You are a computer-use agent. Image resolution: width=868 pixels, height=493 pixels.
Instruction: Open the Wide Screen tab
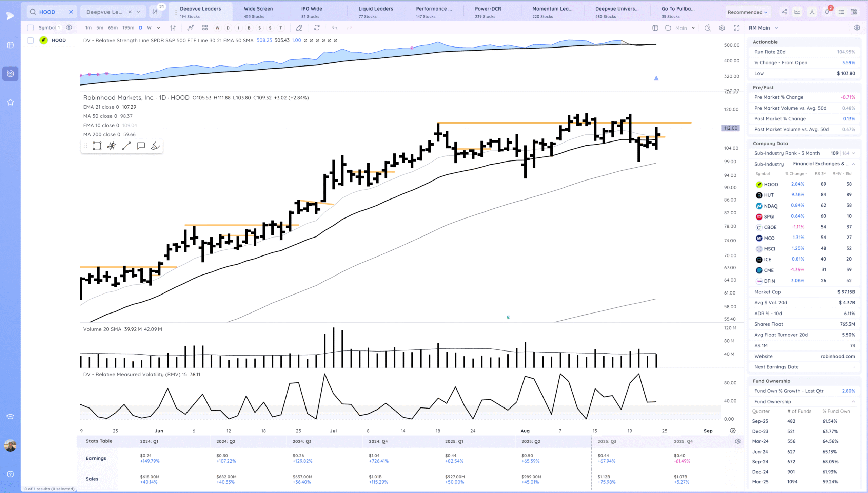[x=258, y=12]
